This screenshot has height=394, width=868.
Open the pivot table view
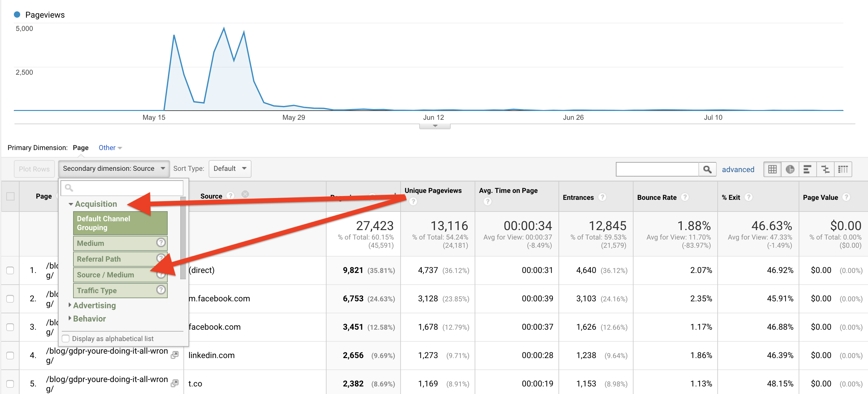point(843,169)
